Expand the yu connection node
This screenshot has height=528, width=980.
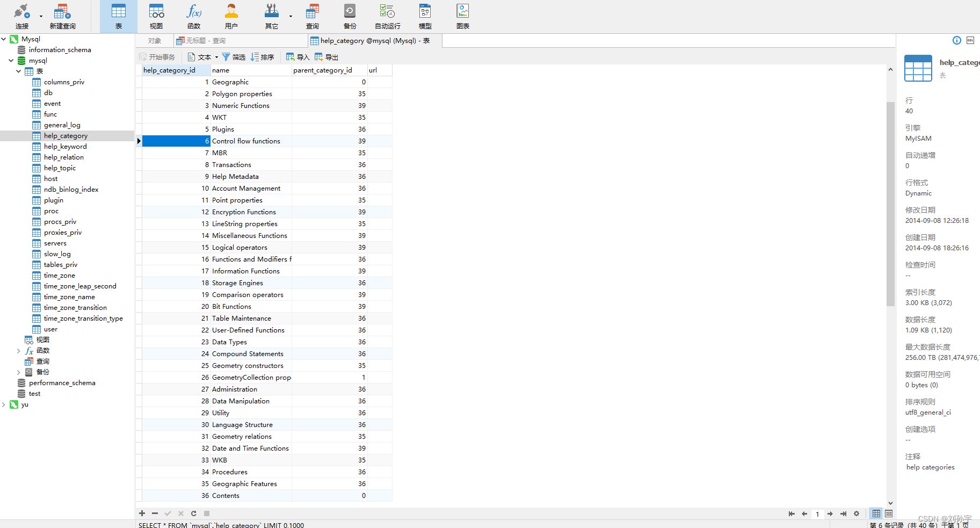click(4, 404)
